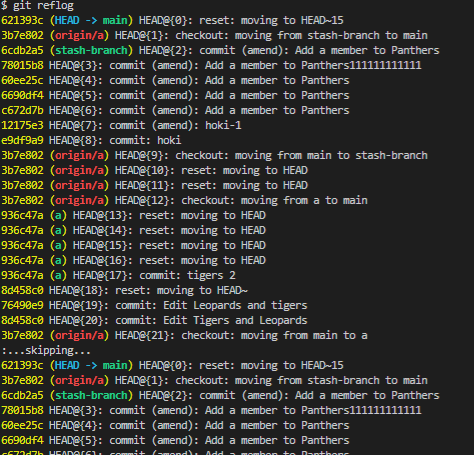474x455 pixels.
Task: Click the '$ git reflog' command text
Action: tap(37, 6)
